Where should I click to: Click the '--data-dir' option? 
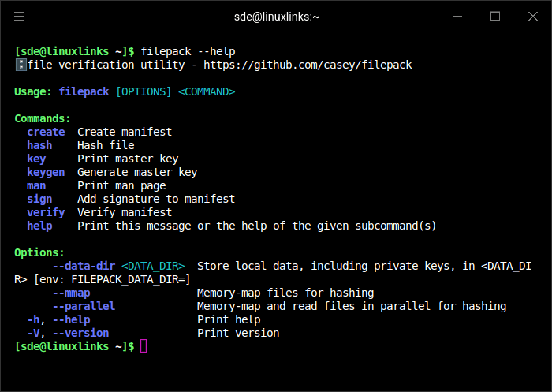tap(84, 266)
